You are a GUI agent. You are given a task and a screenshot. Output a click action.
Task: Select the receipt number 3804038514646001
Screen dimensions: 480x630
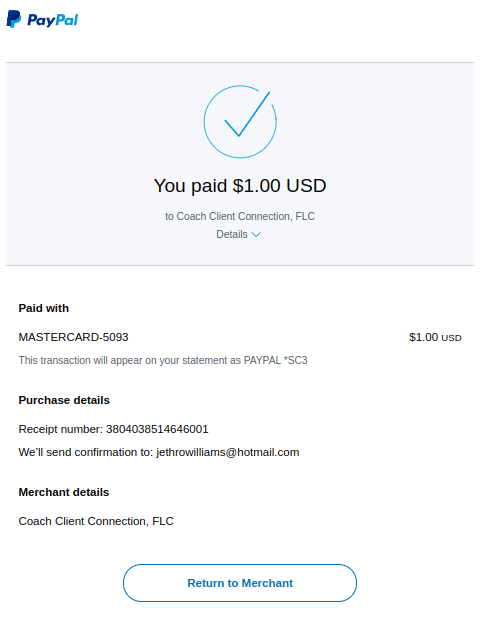[157, 429]
